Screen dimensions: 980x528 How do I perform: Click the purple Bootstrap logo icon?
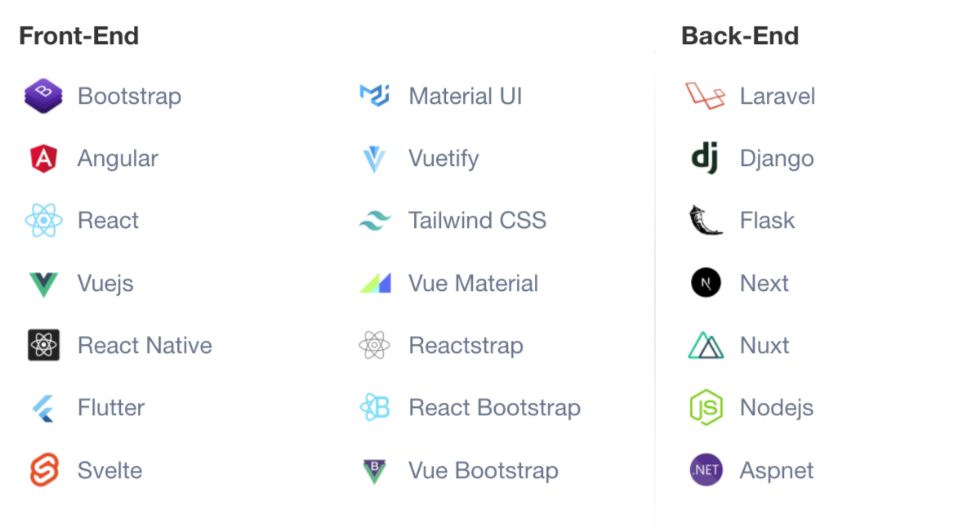tap(43, 96)
